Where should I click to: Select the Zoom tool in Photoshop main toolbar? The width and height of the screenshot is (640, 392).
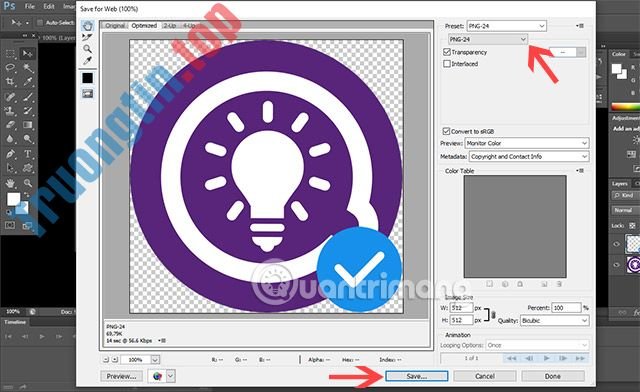point(27,183)
